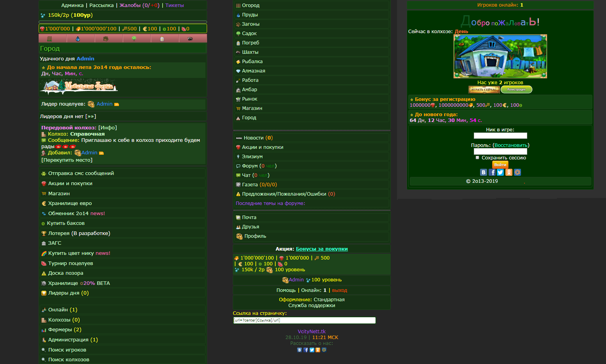This screenshot has width=606, height=364.
Task: Click the black coal icon in pink toolbar
Action: pos(190,39)
